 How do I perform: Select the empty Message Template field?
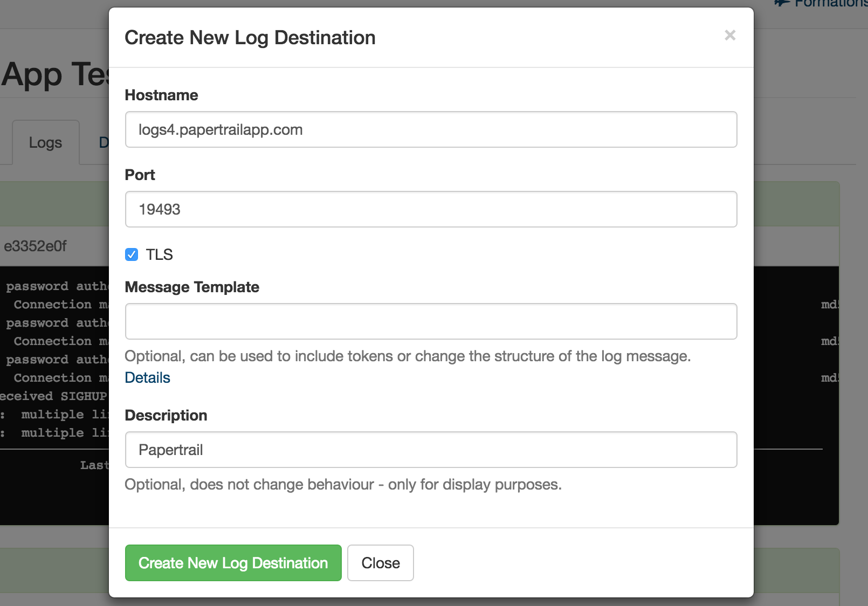pyautogui.click(x=431, y=322)
